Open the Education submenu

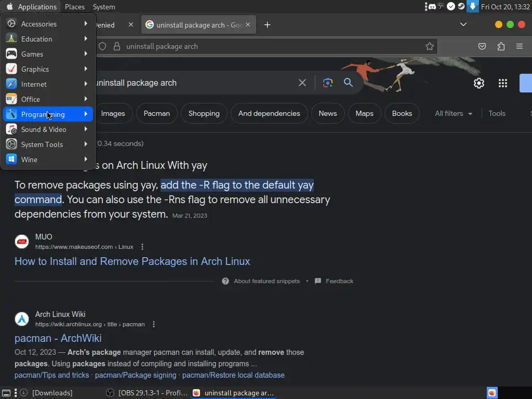tap(48, 38)
